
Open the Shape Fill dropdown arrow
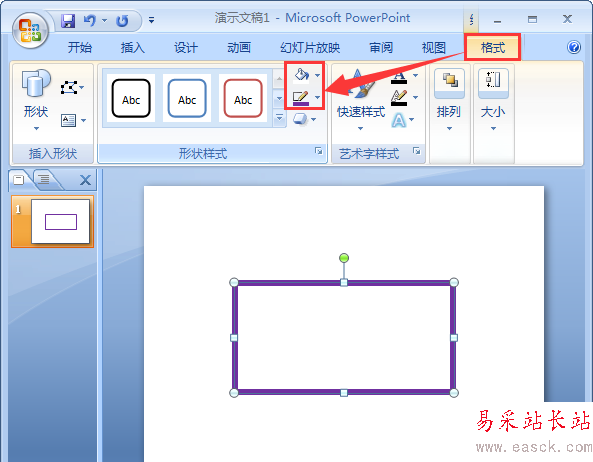pyautogui.click(x=317, y=75)
